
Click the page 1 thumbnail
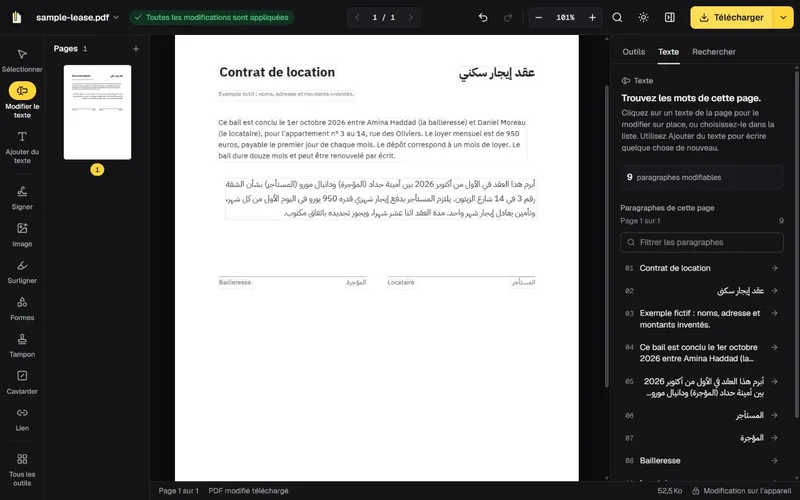97,112
